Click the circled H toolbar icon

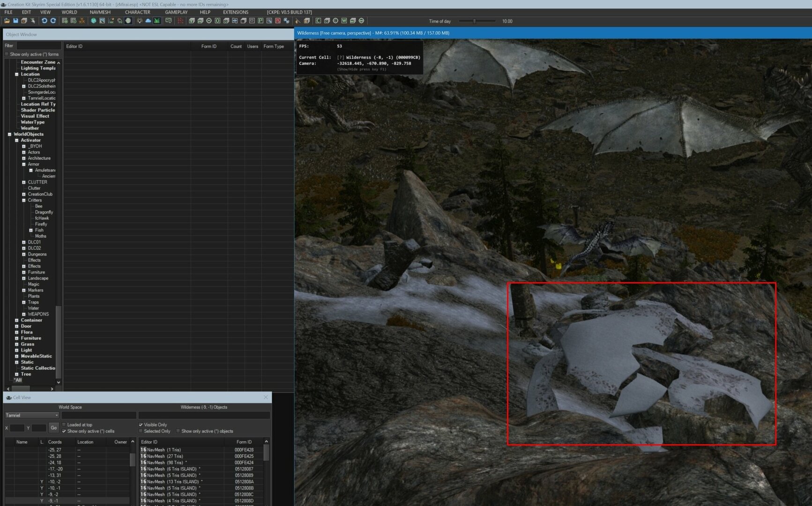click(x=209, y=21)
